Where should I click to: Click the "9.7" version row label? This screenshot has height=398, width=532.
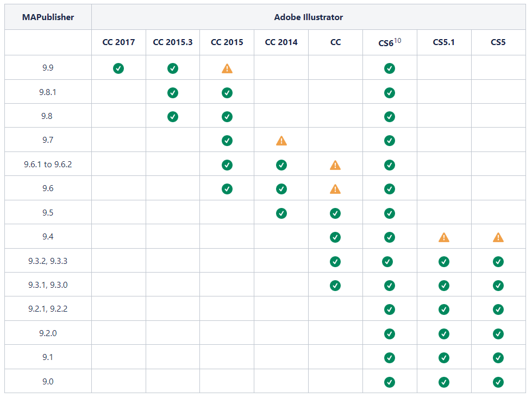click(48, 140)
